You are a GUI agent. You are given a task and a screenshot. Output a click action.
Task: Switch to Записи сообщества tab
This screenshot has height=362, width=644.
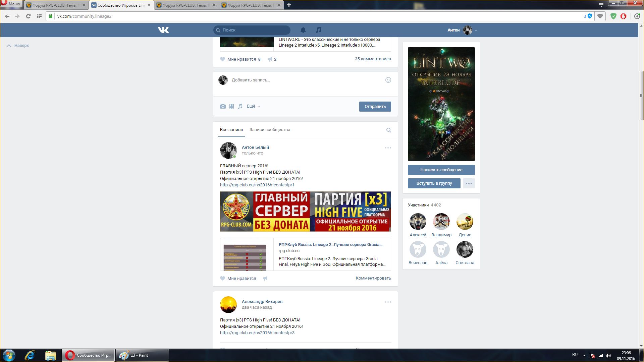[270, 130]
